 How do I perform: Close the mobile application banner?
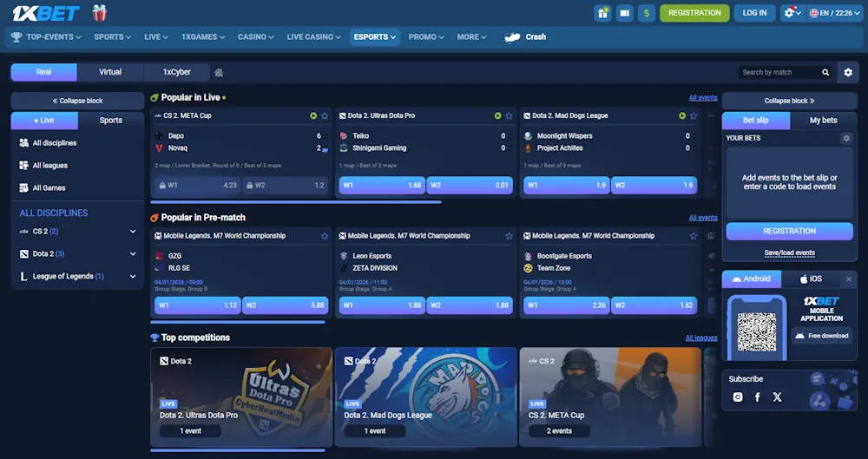click(x=849, y=279)
